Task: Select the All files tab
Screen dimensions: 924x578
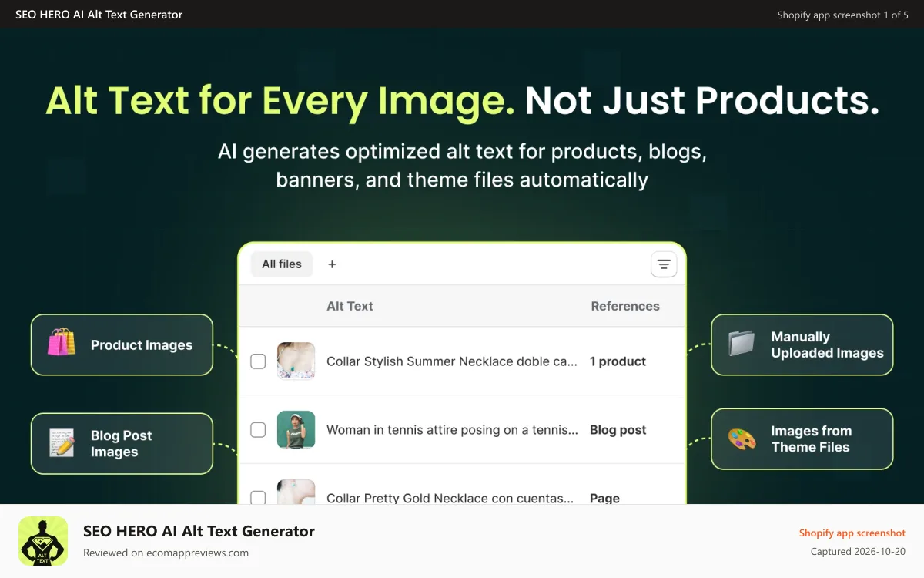Action: (x=282, y=264)
